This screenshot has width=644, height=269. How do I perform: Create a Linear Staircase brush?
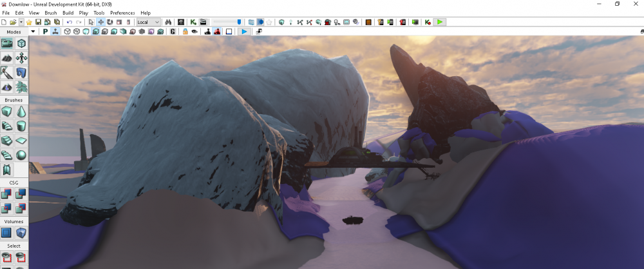(x=7, y=140)
